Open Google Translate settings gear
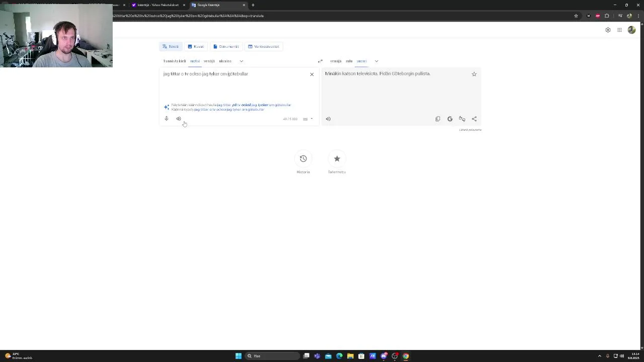This screenshot has width=644, height=362. coord(608,30)
